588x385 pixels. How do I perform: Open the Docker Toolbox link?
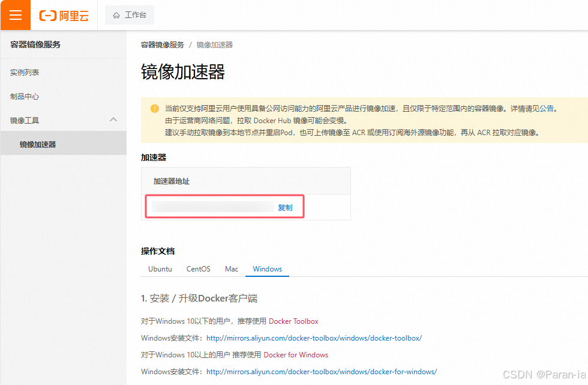tap(293, 321)
